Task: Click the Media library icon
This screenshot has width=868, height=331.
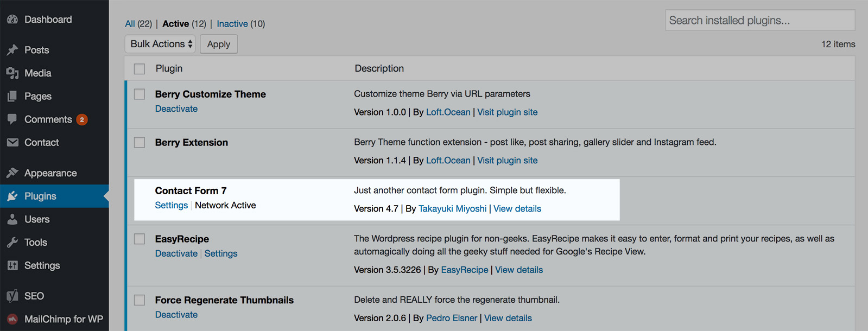Action: [12, 73]
